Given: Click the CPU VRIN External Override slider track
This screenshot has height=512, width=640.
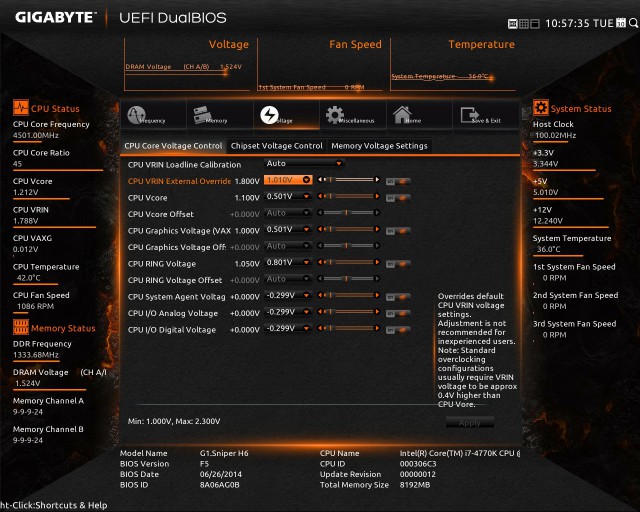Looking at the screenshot, I should (x=351, y=179).
